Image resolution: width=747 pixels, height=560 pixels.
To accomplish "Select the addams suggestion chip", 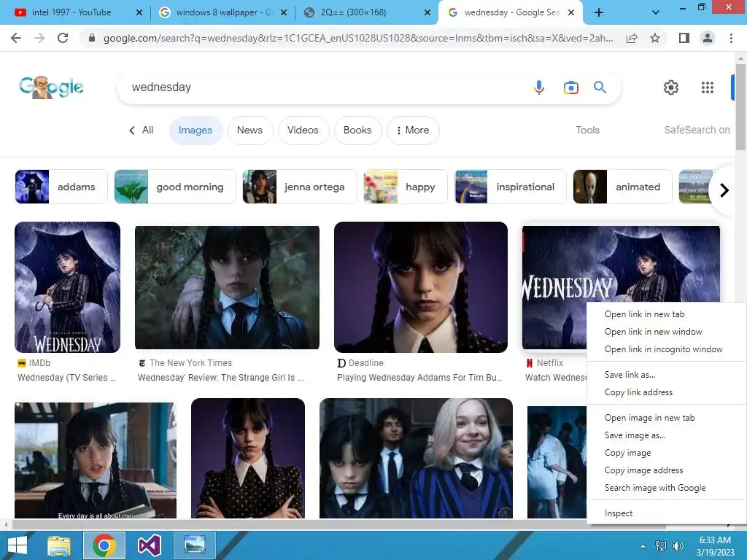I will pos(61,187).
